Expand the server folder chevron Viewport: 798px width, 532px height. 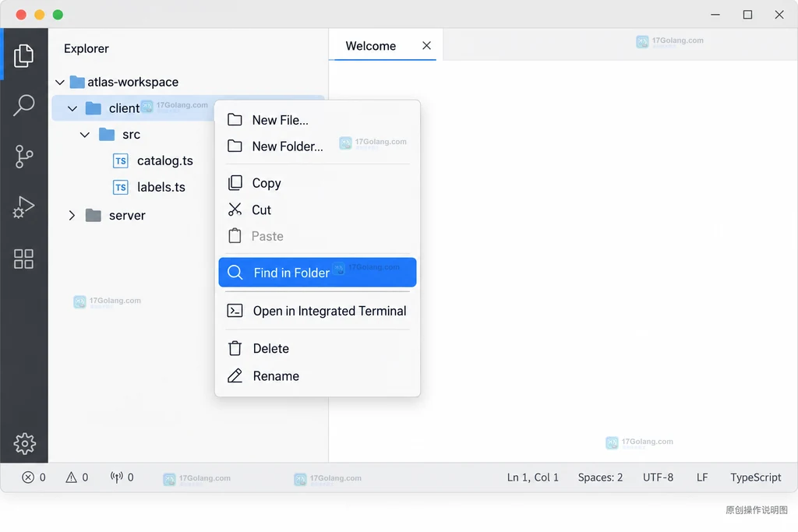point(72,216)
